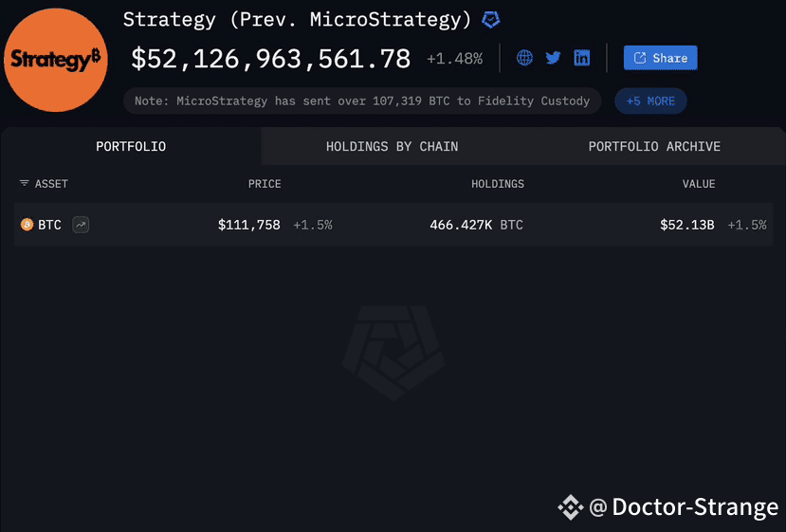Screen dimensions: 786x532
Task: Click the verified badge beside Strategy title
Action: (490, 20)
